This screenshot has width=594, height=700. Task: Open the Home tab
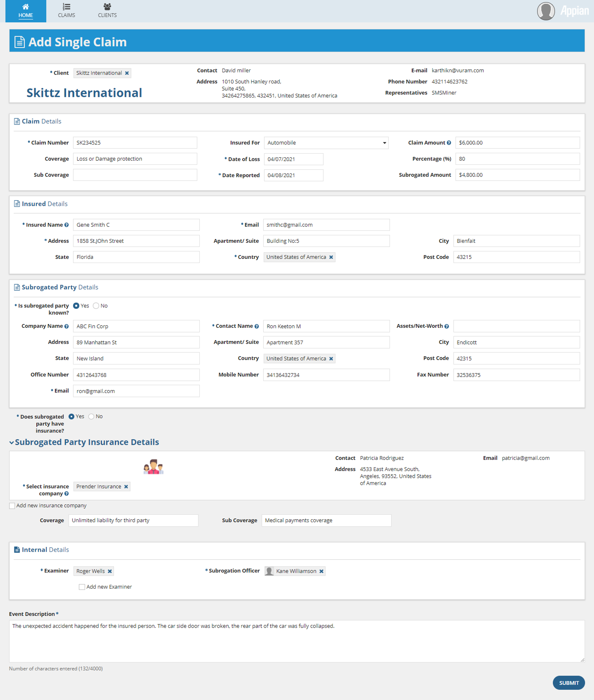coord(26,11)
